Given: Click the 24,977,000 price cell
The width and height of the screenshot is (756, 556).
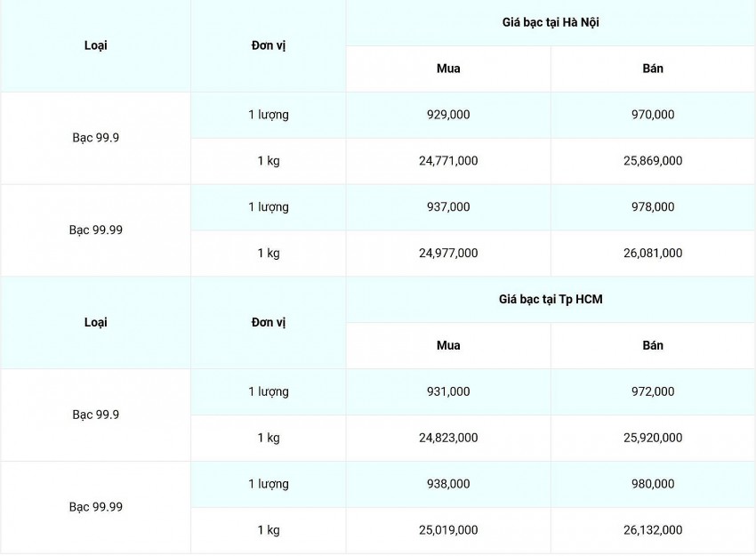Looking at the screenshot, I should coord(448,254).
